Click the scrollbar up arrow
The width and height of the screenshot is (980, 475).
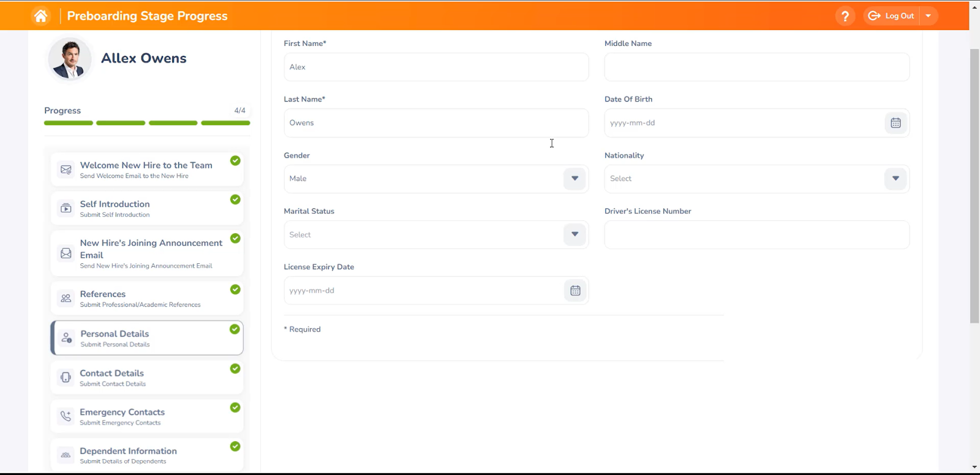pos(974,7)
